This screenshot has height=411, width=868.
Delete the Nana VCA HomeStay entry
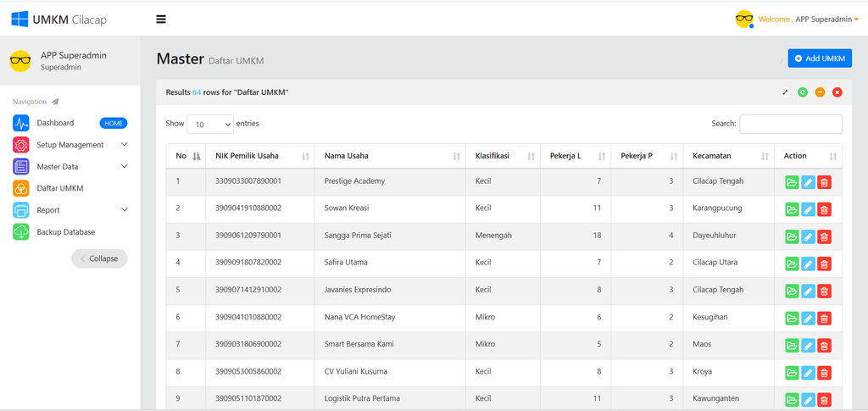pos(824,318)
